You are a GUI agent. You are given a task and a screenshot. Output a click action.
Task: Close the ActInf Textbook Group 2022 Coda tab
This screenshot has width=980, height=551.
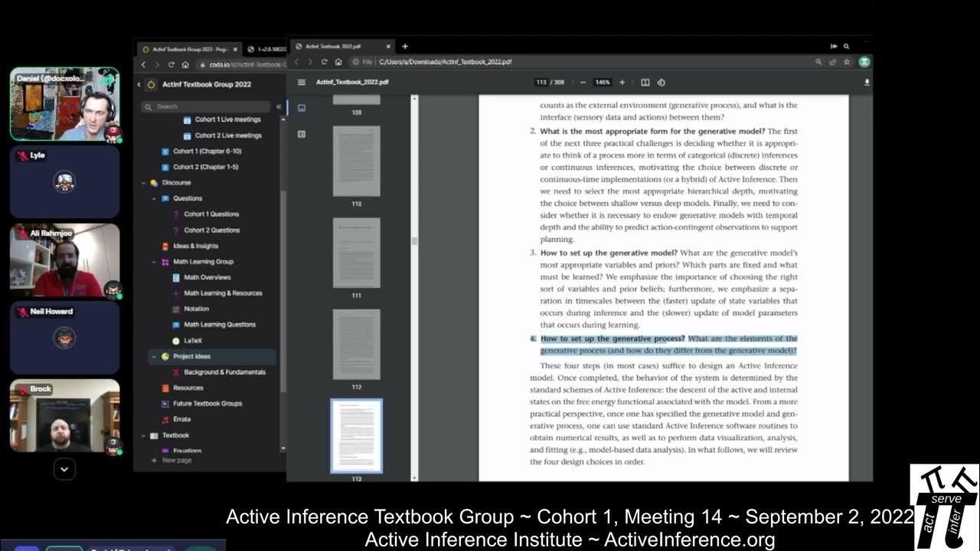(236, 49)
